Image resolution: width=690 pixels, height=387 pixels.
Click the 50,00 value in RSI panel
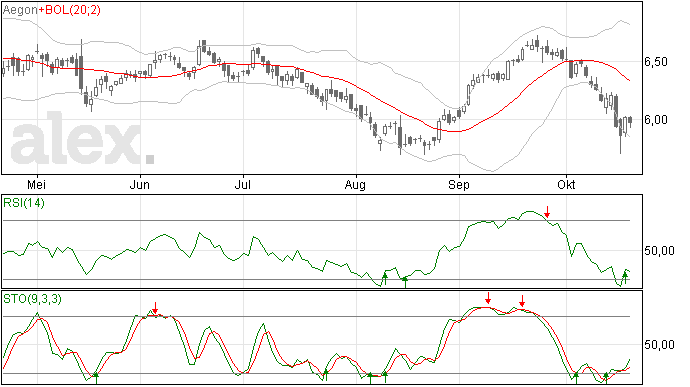(x=659, y=251)
